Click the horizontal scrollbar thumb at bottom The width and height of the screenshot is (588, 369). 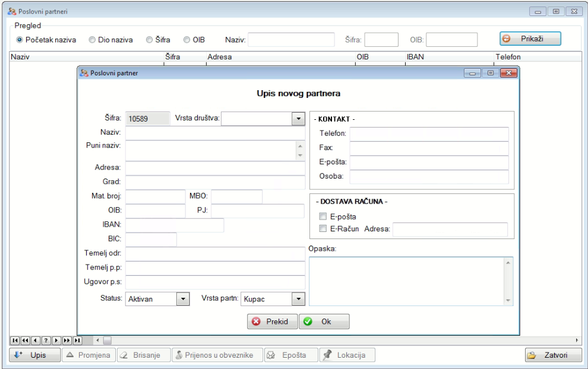pyautogui.click(x=108, y=341)
